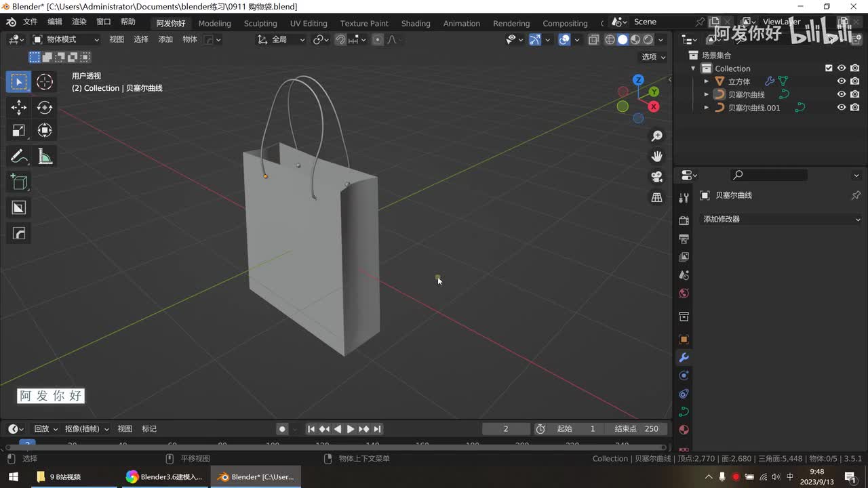Play the animation forward
The width and height of the screenshot is (868, 488).
click(351, 428)
